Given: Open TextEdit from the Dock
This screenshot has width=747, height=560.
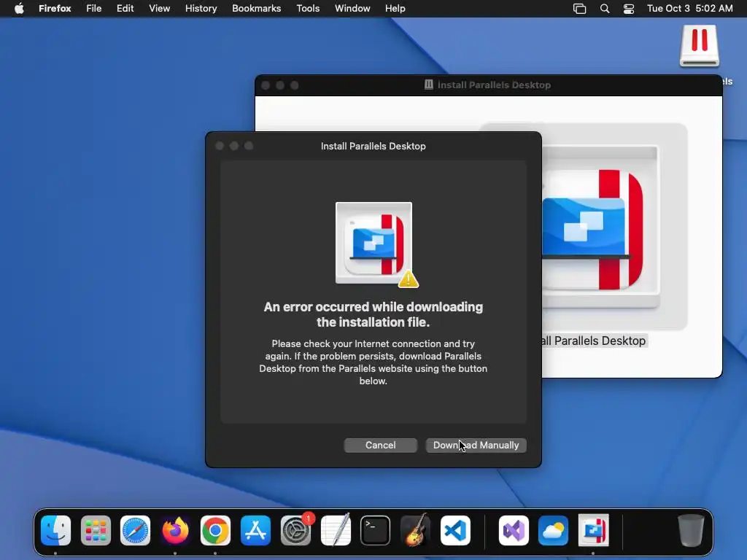Looking at the screenshot, I should pos(336,531).
